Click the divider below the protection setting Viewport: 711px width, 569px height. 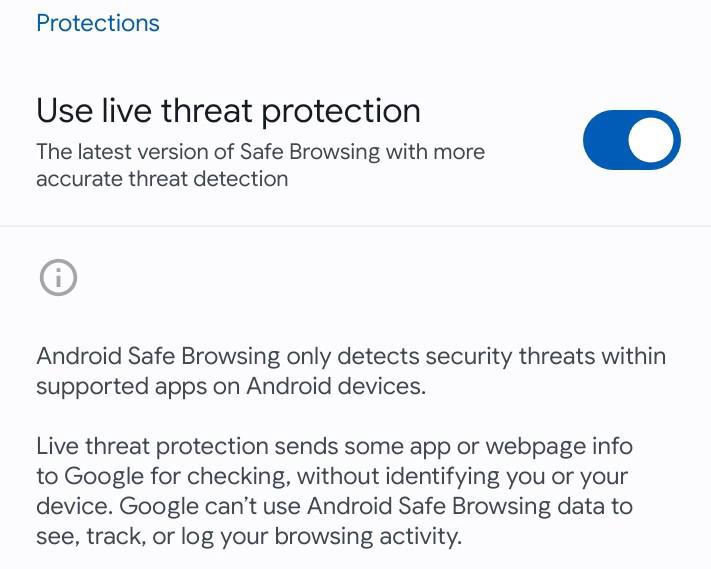(x=355, y=226)
